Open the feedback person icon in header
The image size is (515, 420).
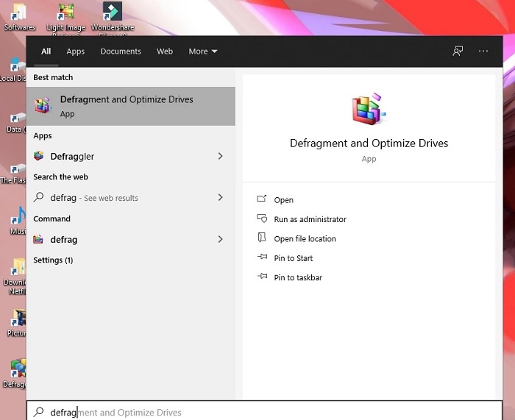pos(458,51)
